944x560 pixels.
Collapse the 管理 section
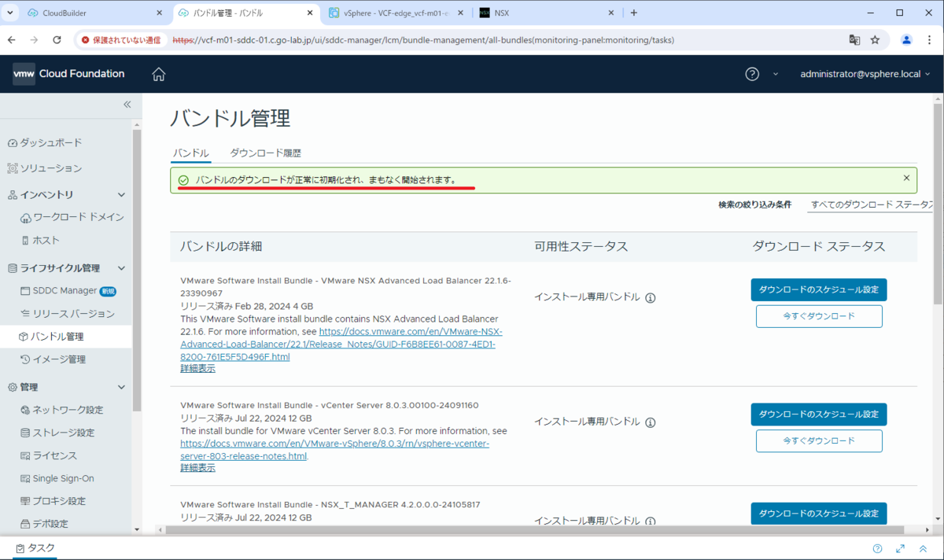(x=121, y=387)
